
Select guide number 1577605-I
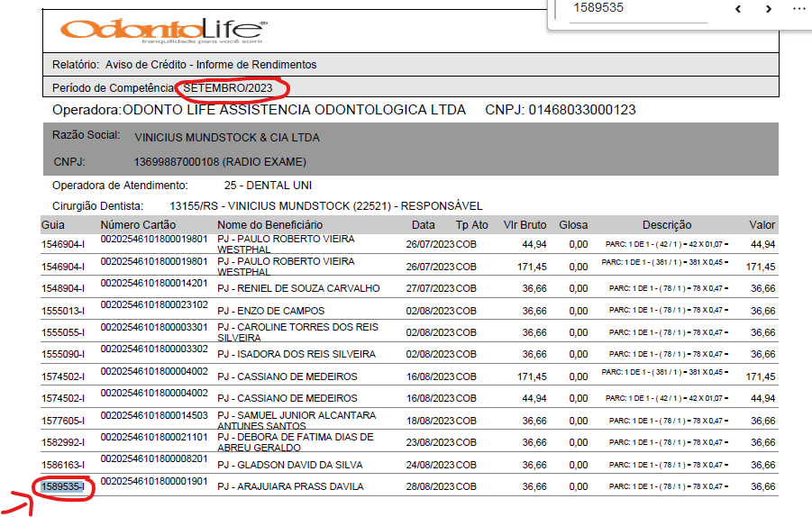click(63, 422)
